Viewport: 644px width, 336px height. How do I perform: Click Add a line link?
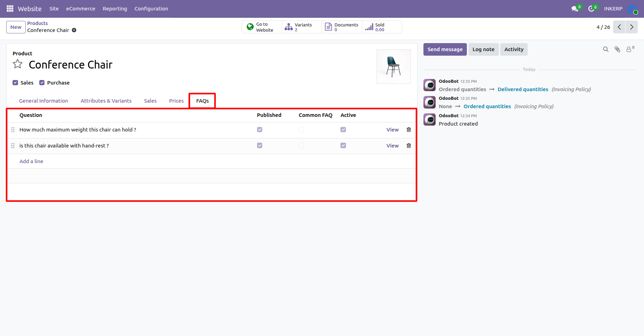(31, 161)
